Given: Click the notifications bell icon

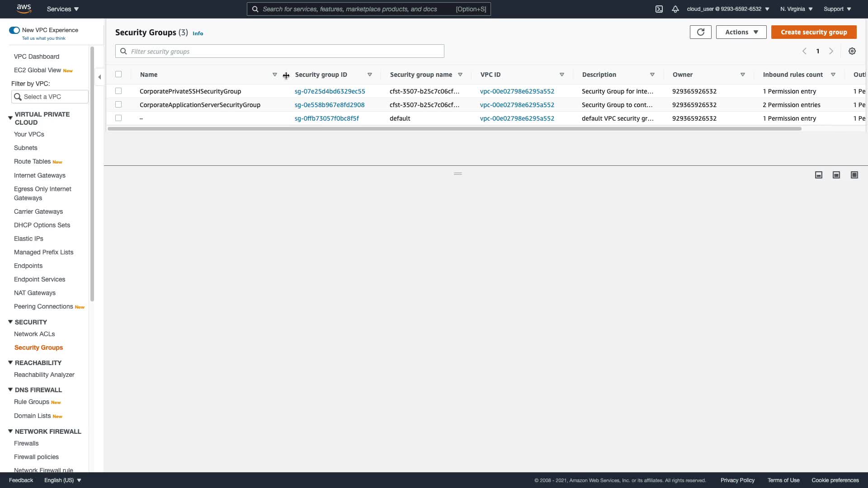Looking at the screenshot, I should coord(675,9).
